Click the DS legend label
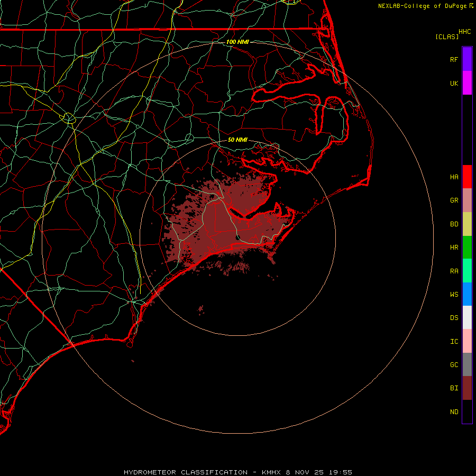 point(454,318)
